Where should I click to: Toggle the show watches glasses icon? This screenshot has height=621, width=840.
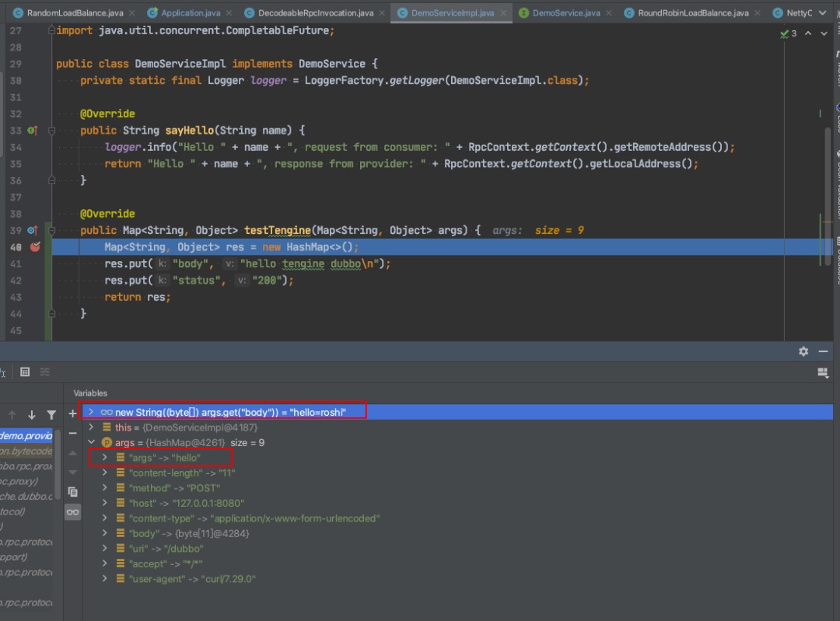point(73,512)
